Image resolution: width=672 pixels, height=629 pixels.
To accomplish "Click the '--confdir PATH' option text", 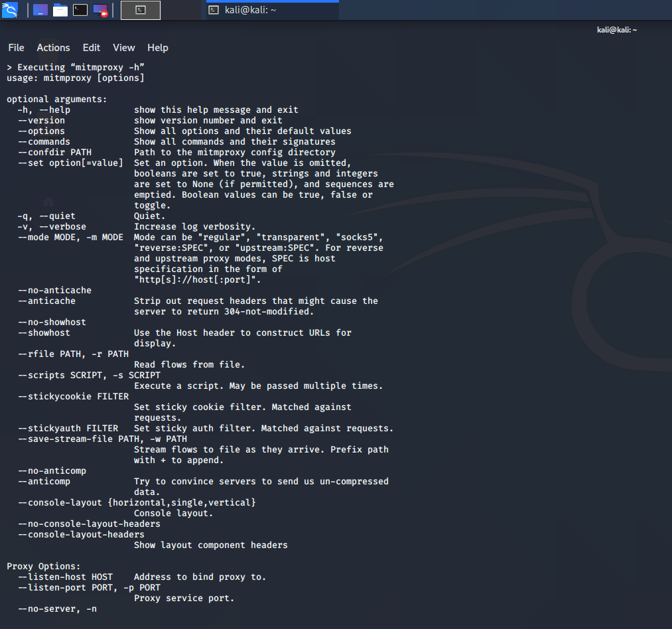I will [x=54, y=152].
